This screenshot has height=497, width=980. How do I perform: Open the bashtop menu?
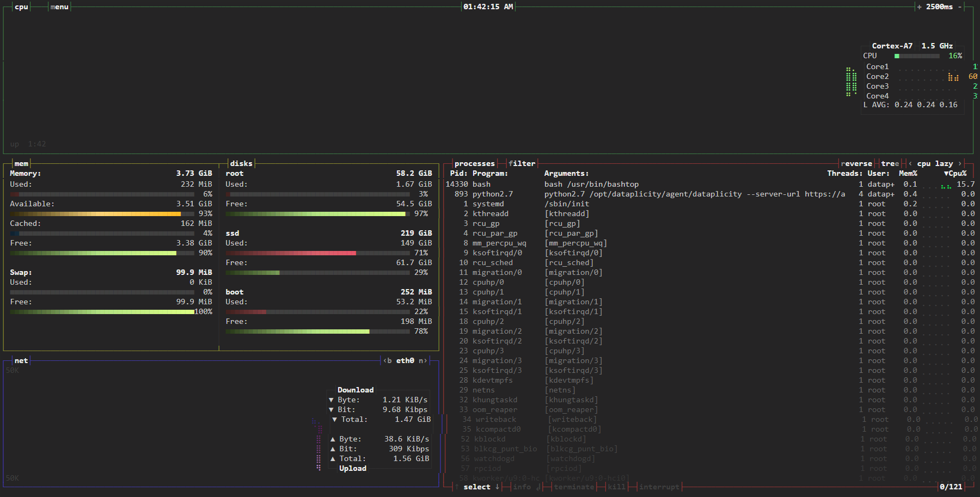pos(59,7)
